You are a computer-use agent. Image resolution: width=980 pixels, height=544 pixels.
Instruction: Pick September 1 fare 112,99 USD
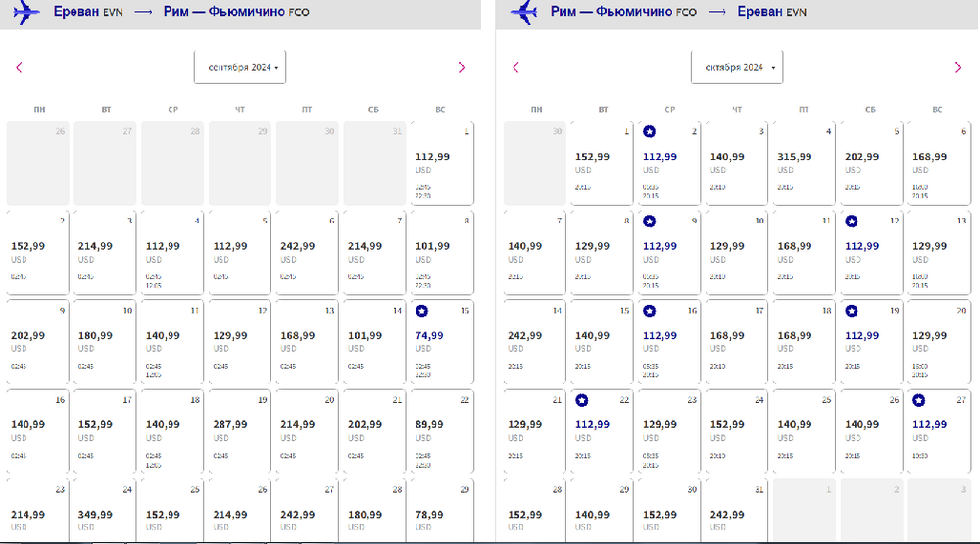point(440,163)
